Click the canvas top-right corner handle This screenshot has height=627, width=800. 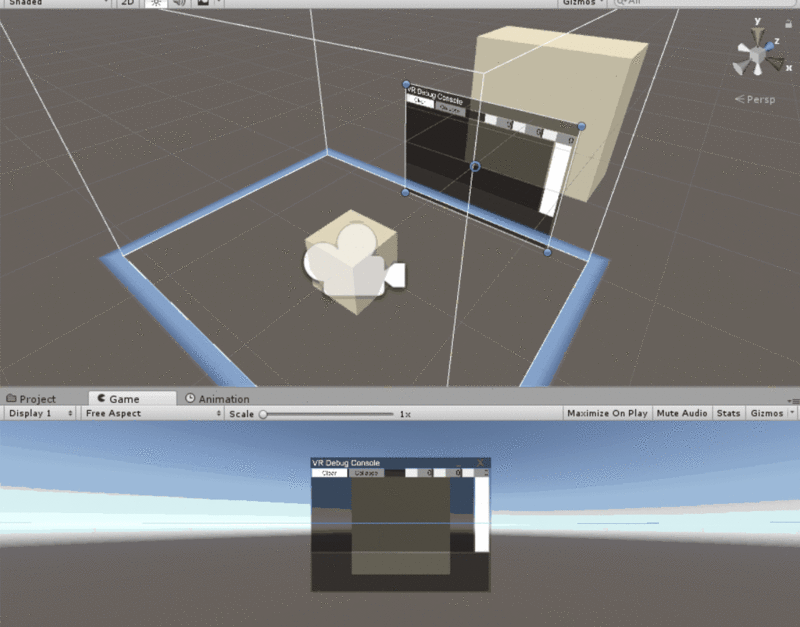[581, 126]
